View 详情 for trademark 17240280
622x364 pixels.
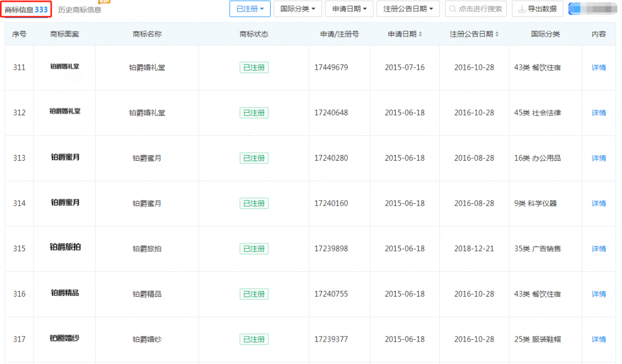[x=598, y=158]
